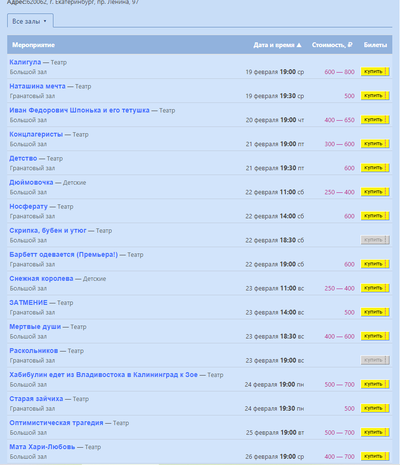Sort by Стоимость column header
The width and height of the screenshot is (400, 465).
(332, 45)
